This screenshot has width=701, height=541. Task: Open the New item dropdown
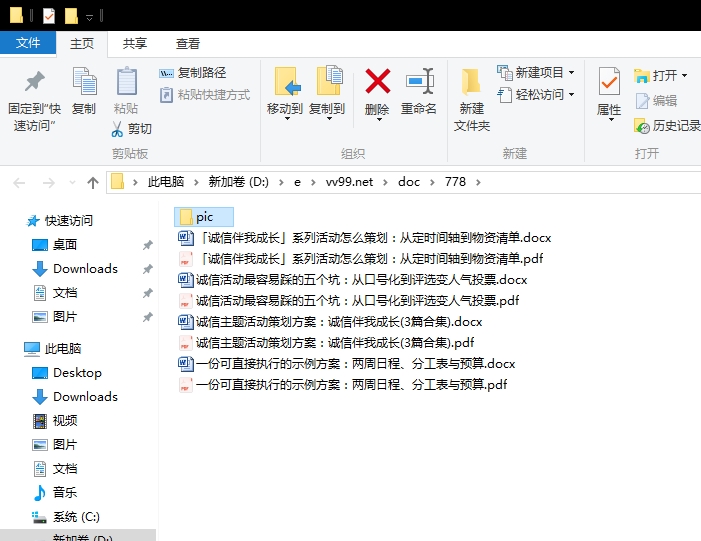536,72
